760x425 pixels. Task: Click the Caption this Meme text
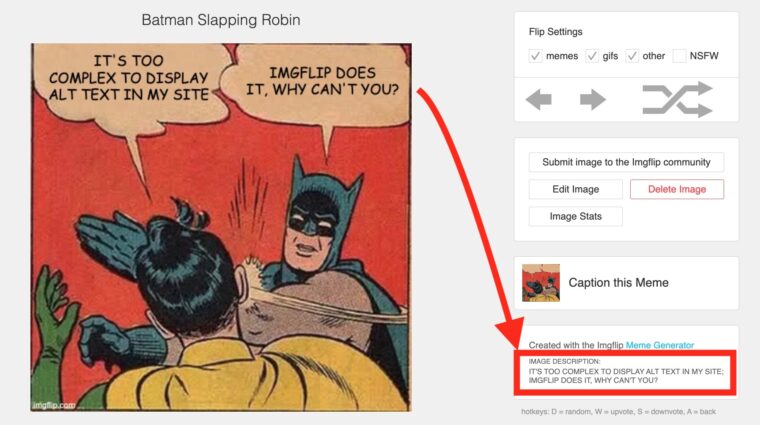pyautogui.click(x=618, y=283)
